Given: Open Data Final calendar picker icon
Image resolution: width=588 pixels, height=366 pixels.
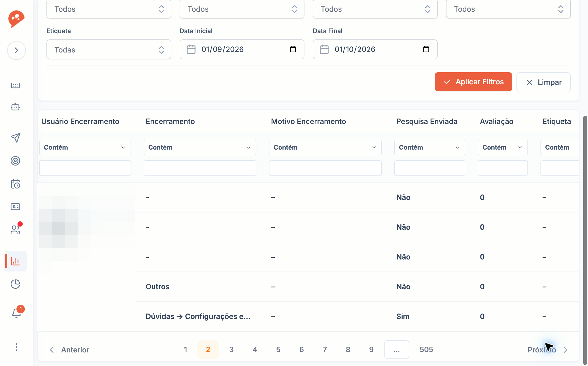Looking at the screenshot, I should pos(426,49).
